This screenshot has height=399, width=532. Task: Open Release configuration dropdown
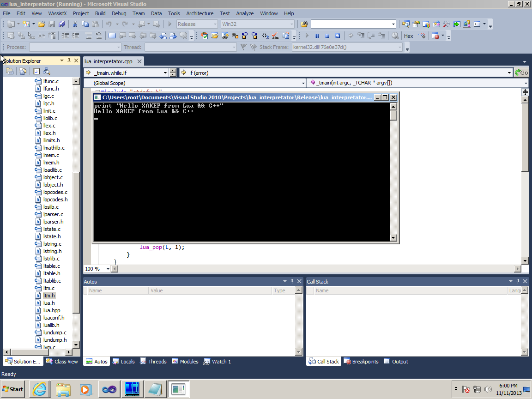[215, 24]
